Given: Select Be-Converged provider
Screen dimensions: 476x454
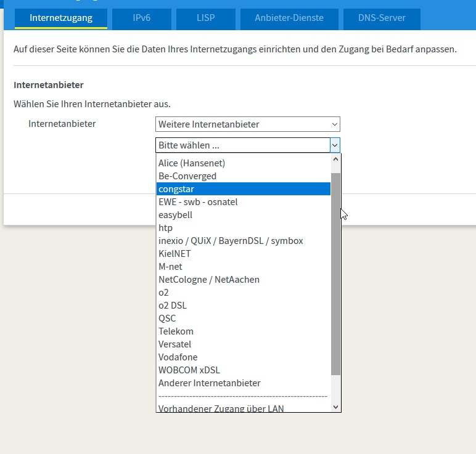Looking at the screenshot, I should tap(244, 176).
